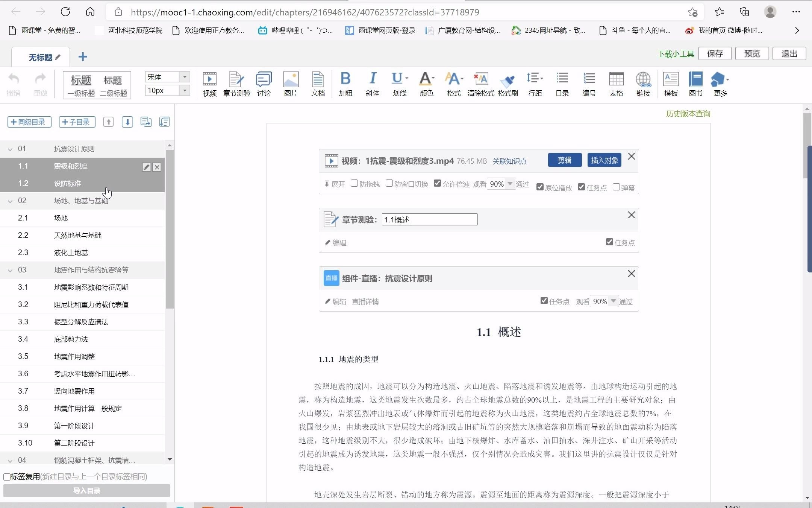Move selected chapter down with arrow icon
This screenshot has width=812, height=508.
tap(127, 122)
